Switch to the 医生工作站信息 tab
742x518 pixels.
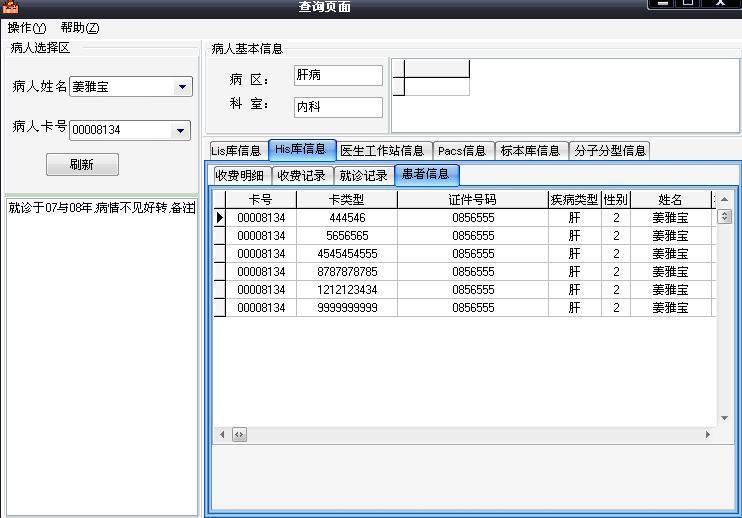pyautogui.click(x=382, y=151)
